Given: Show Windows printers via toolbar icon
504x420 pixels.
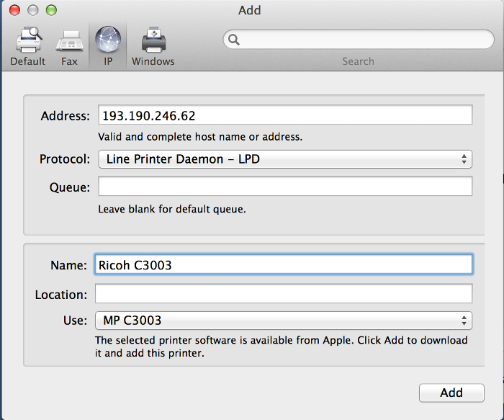Looking at the screenshot, I should [153, 46].
